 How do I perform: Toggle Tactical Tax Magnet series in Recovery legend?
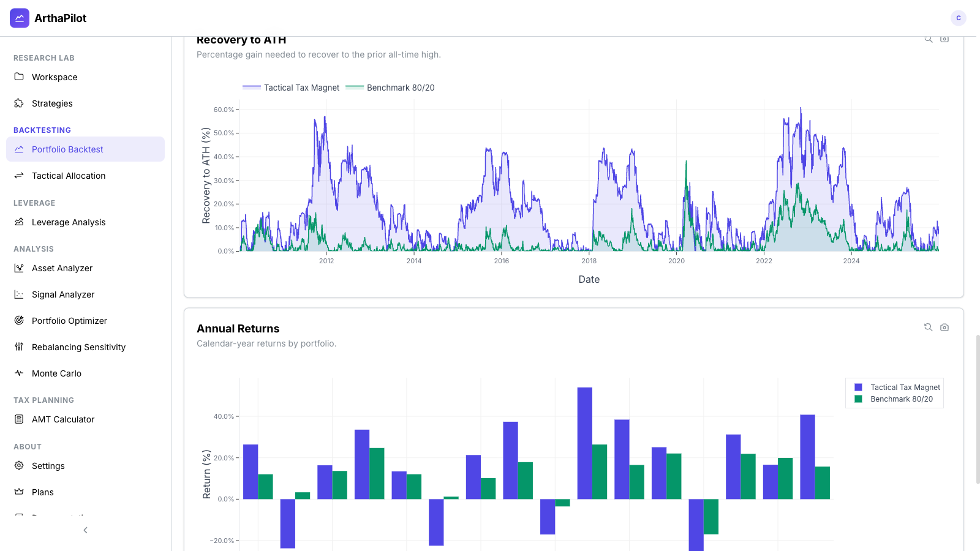(x=292, y=88)
